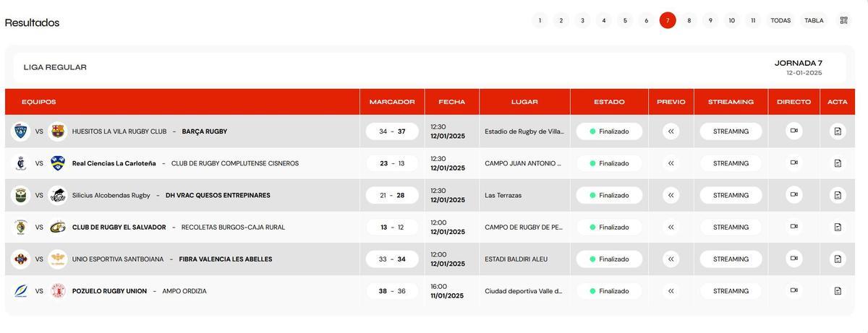
Task: Click STREAMING button for Huesitos vs Barça
Action: 731,131
